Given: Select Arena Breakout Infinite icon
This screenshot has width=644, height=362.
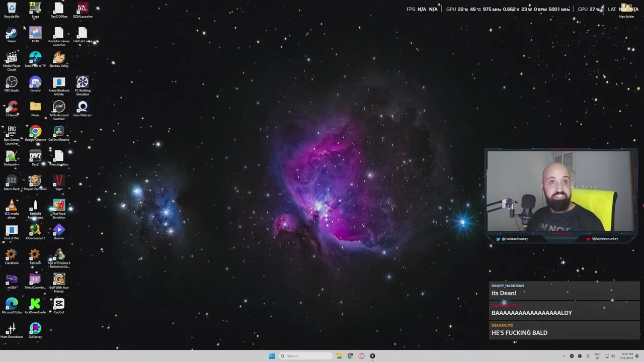Looking at the screenshot, I should 59,86.
